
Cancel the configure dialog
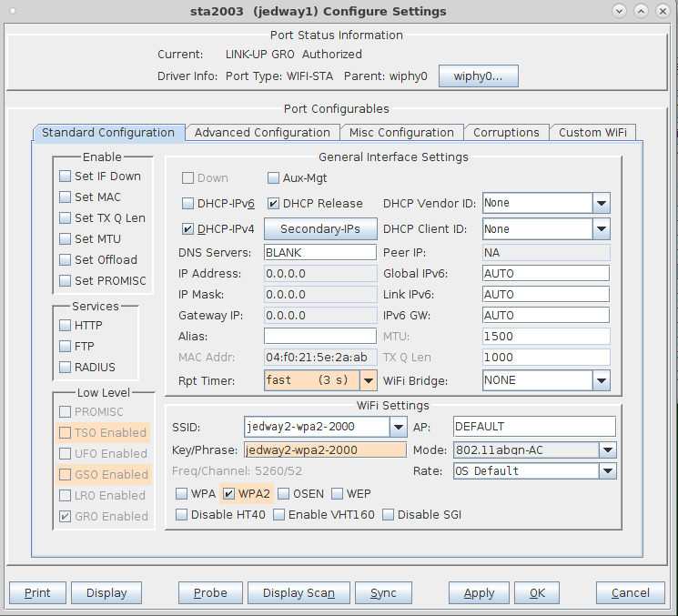(x=630, y=592)
